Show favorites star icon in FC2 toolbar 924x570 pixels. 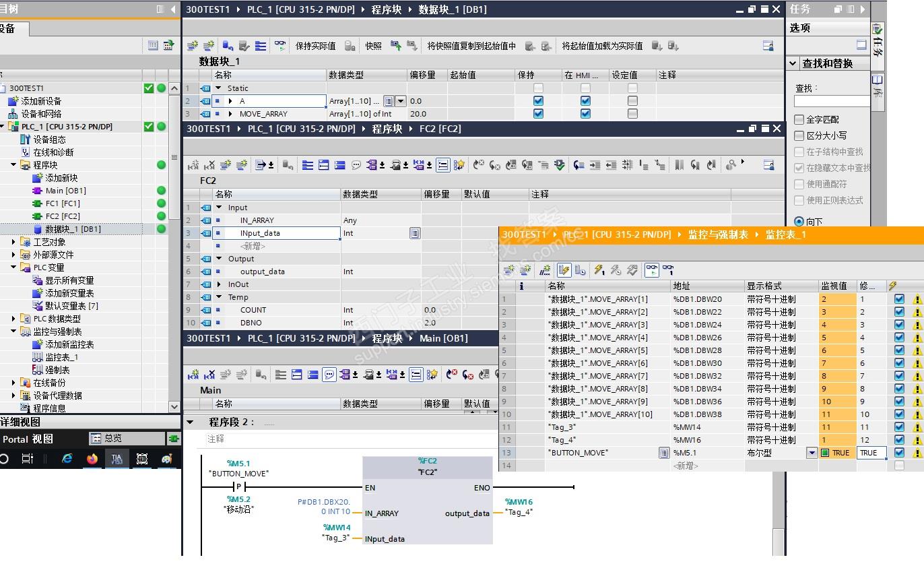(x=459, y=165)
